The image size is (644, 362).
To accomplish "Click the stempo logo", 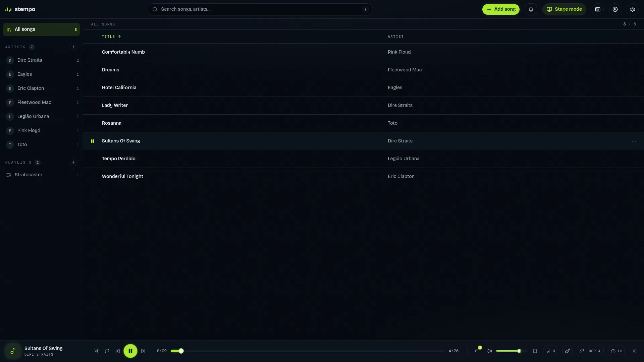I will [x=20, y=9].
